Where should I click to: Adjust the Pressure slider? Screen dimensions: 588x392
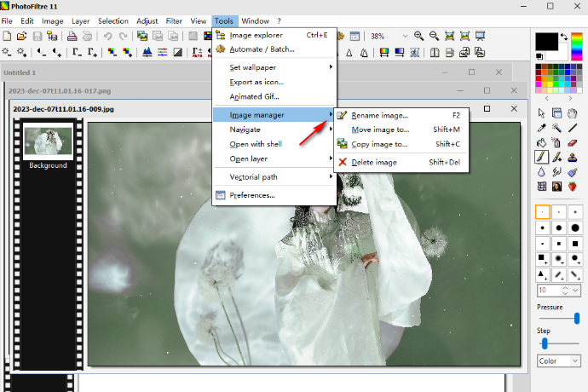tap(577, 318)
